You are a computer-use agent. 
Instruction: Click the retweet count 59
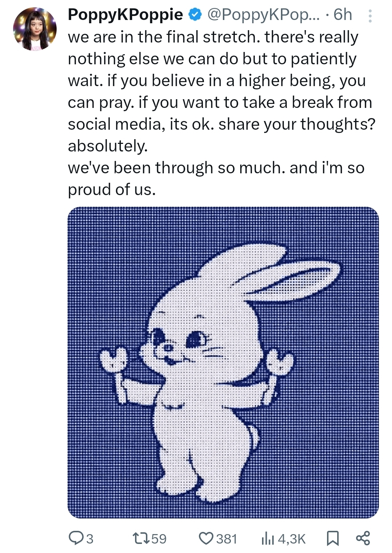pyautogui.click(x=159, y=539)
